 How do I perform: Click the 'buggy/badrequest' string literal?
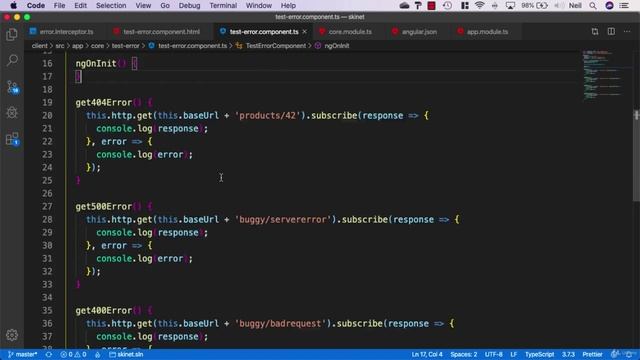[x=280, y=324]
